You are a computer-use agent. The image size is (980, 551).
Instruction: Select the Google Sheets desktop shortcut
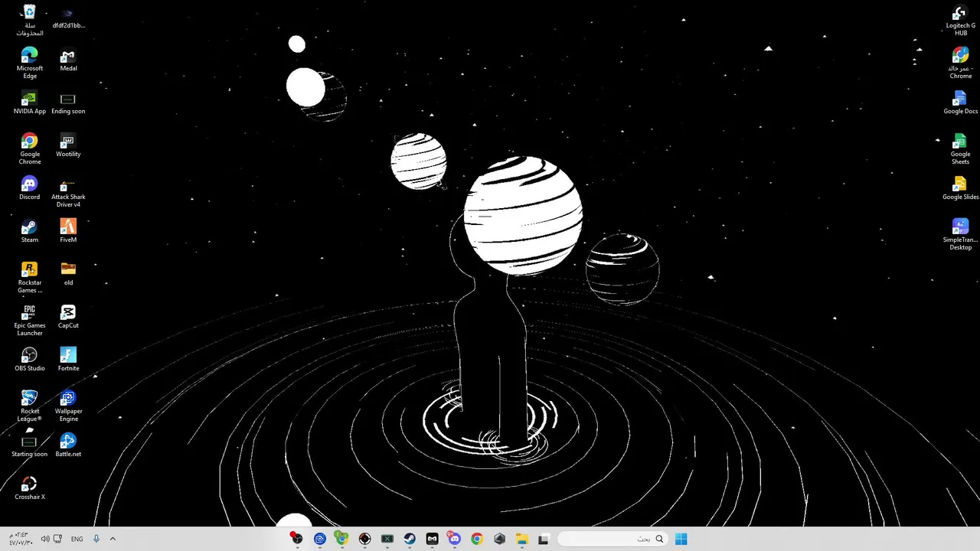coord(960,149)
